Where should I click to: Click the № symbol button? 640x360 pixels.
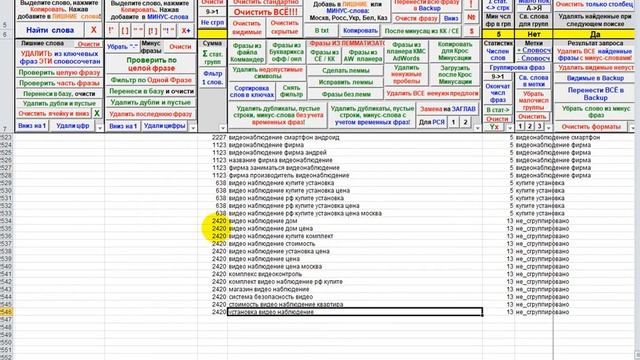[x=471, y=18]
